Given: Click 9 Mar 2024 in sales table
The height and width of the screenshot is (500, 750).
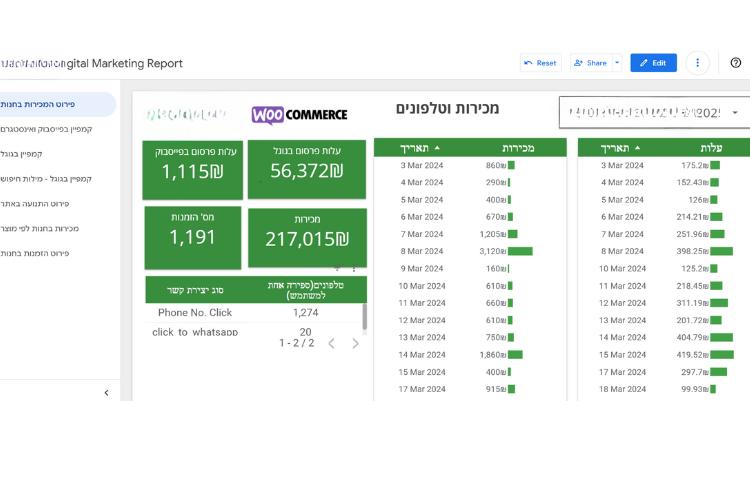Looking at the screenshot, I should click(x=422, y=268).
